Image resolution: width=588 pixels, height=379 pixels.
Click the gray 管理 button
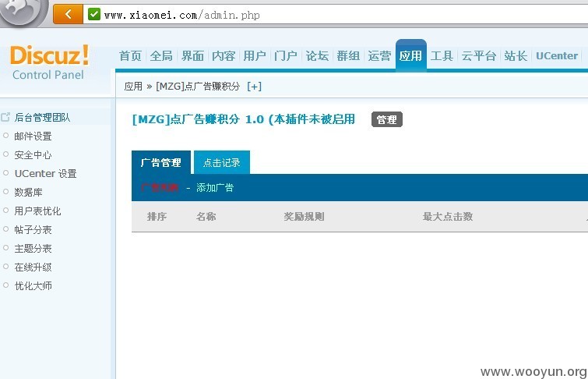(x=386, y=119)
